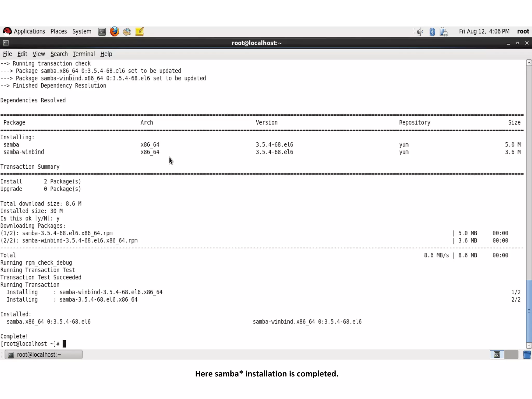Click the '5.0 M' size value for samba

point(513,145)
